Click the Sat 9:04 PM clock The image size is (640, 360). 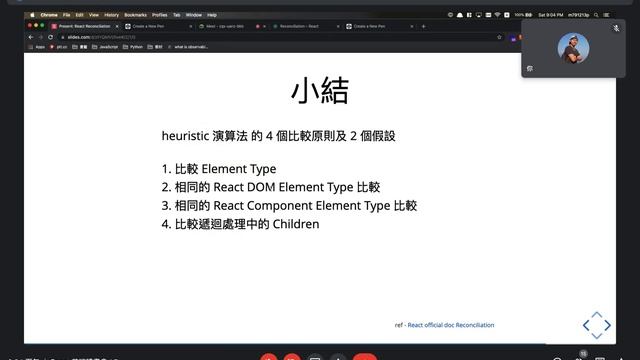550,15
